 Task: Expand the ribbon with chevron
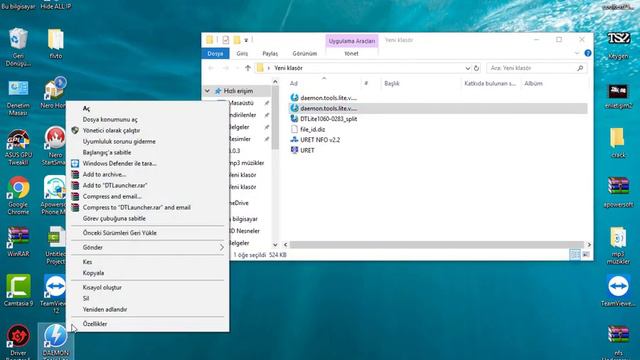[x=577, y=53]
